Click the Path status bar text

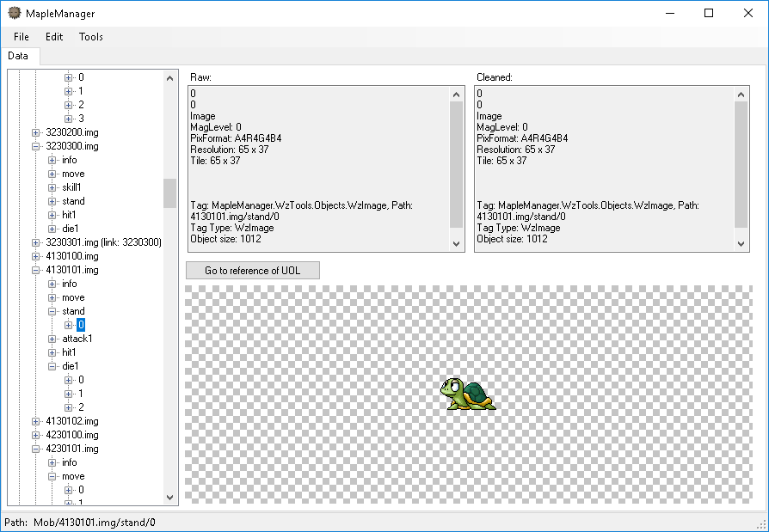(x=80, y=523)
